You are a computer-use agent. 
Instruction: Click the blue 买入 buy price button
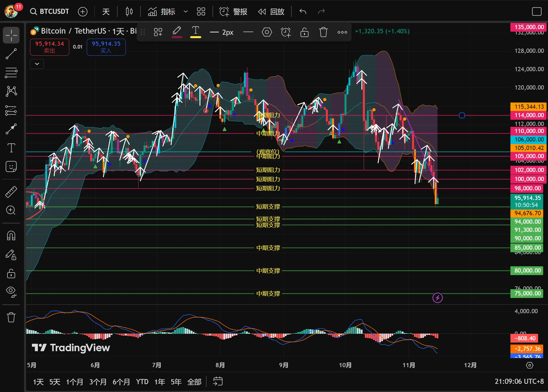(106, 47)
